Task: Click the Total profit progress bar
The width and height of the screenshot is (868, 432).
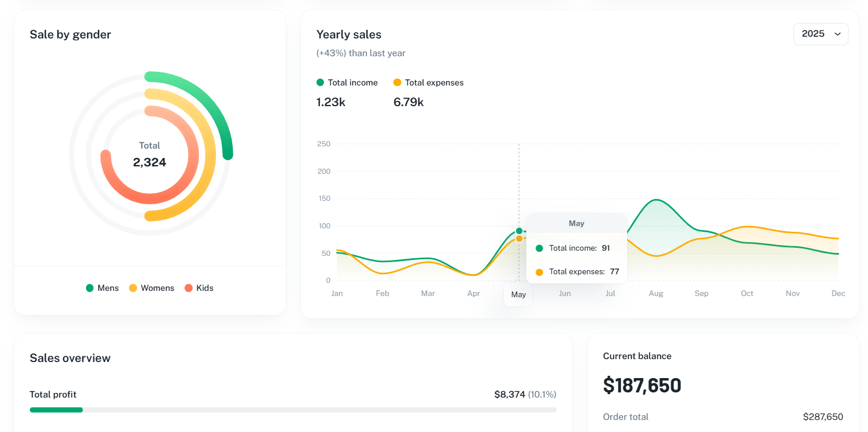Action: point(292,410)
